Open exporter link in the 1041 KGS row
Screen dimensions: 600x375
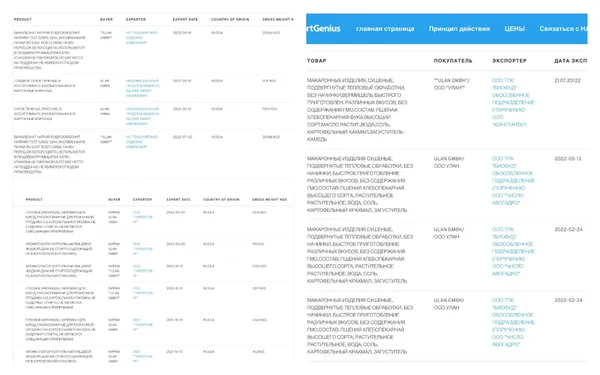pyautogui.click(x=142, y=88)
